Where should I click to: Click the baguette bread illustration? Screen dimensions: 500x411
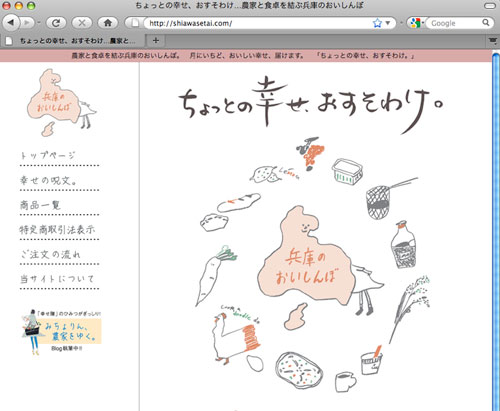click(239, 202)
